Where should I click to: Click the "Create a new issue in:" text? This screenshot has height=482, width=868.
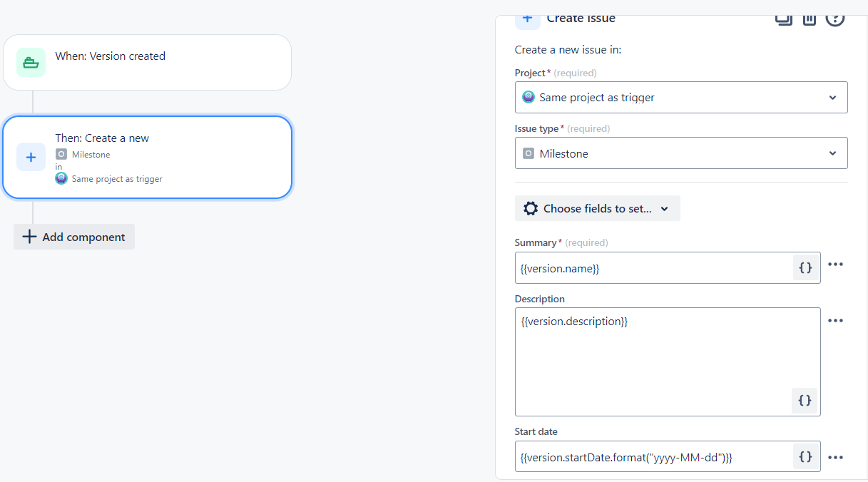coord(568,50)
